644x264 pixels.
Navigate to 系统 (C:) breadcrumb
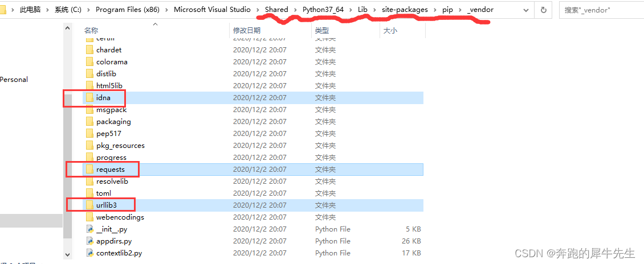point(68,10)
